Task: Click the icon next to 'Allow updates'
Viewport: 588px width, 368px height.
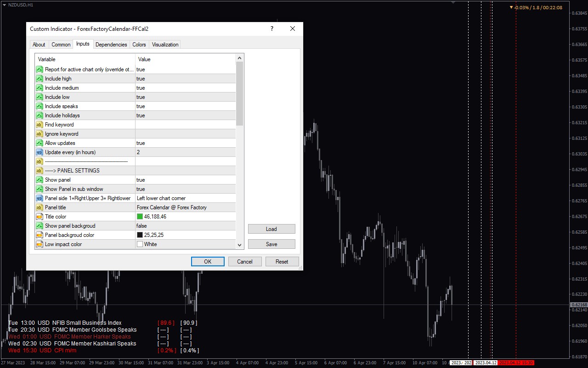Action: point(40,143)
